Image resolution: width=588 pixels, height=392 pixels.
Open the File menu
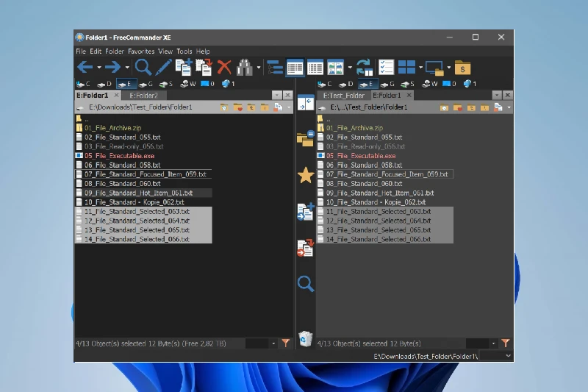tap(81, 51)
